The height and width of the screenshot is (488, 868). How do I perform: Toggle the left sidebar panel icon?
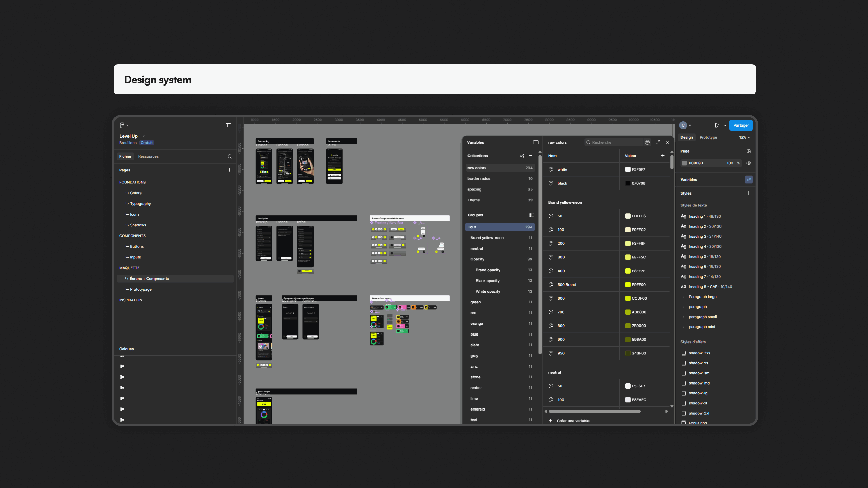[x=228, y=125]
